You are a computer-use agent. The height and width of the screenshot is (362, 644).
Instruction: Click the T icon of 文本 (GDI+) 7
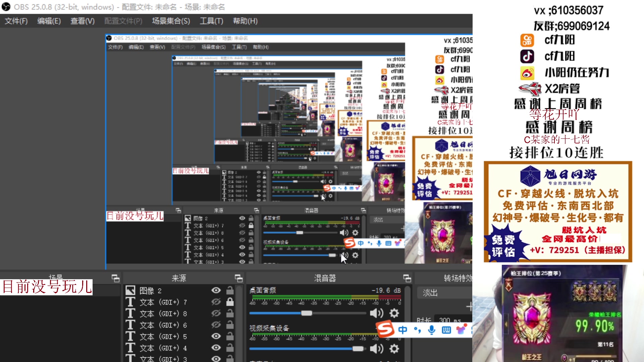pos(130,302)
